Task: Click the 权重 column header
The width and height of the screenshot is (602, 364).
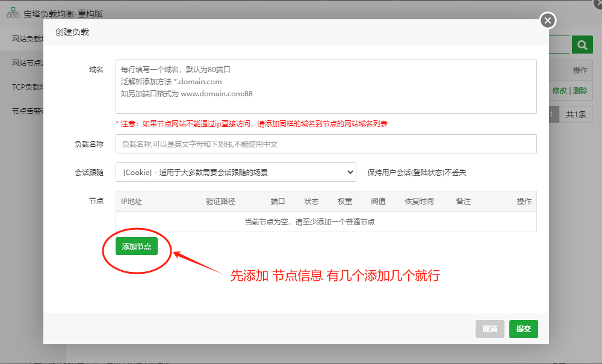Action: click(x=345, y=202)
